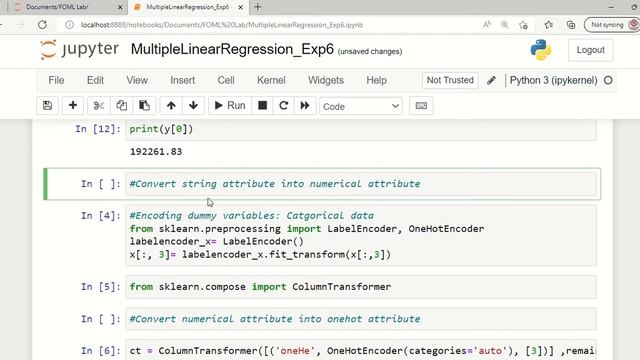
Task: Click the Python 3 (ipykernel) kernel name
Action: tap(553, 80)
